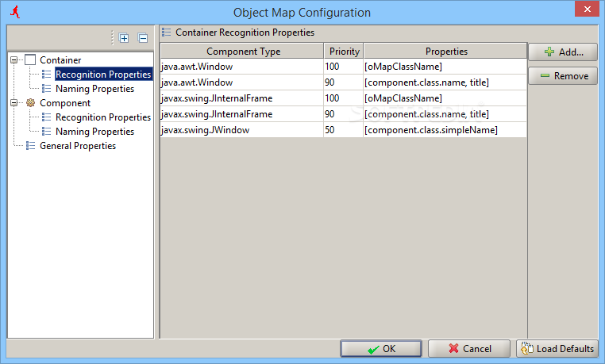This screenshot has width=605, height=364.
Task: Click [component.class.simpleName] properties cell
Action: coord(445,130)
